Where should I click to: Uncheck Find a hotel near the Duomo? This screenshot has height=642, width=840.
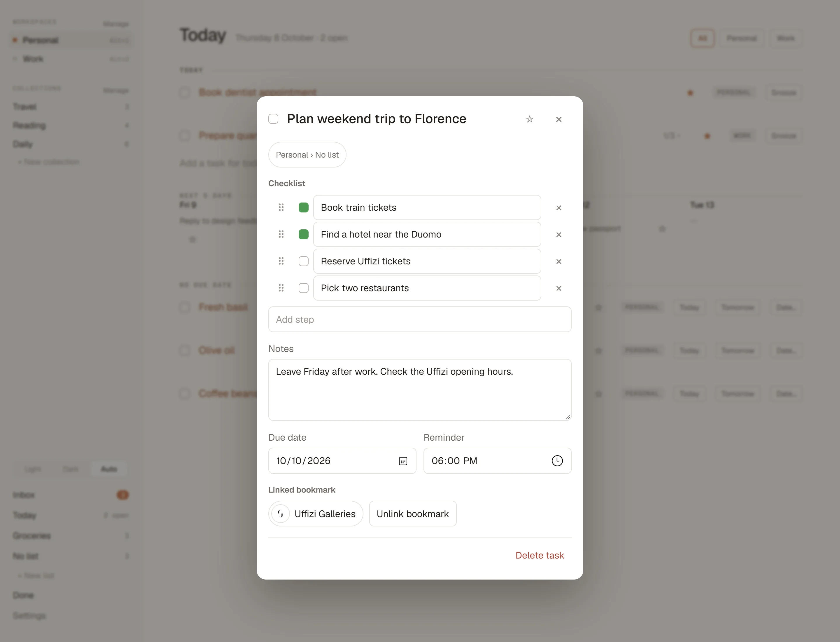pos(303,234)
